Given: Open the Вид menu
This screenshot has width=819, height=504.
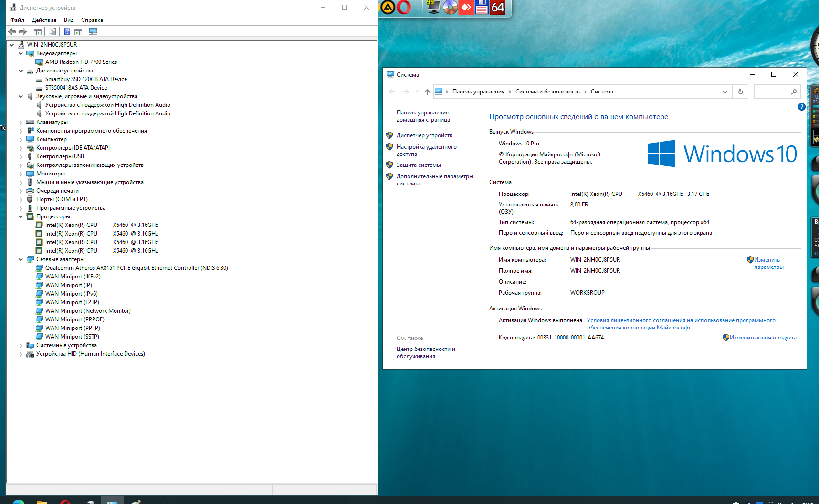Looking at the screenshot, I should (69, 20).
